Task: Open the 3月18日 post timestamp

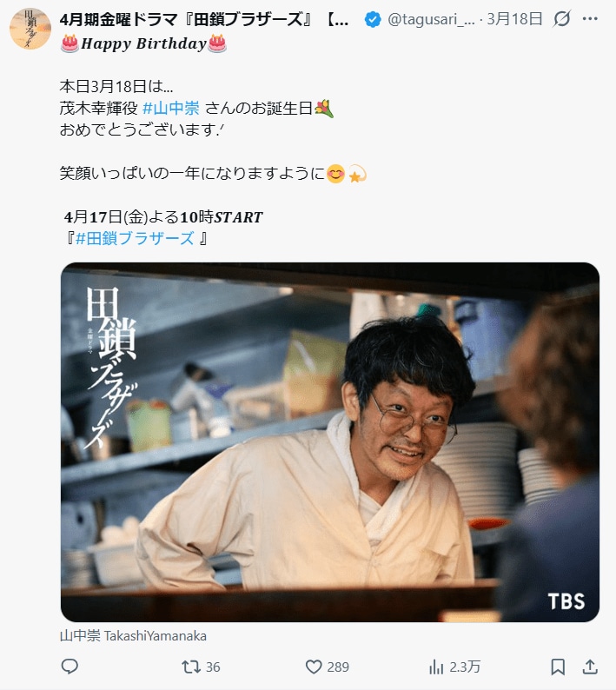Action: click(x=514, y=19)
